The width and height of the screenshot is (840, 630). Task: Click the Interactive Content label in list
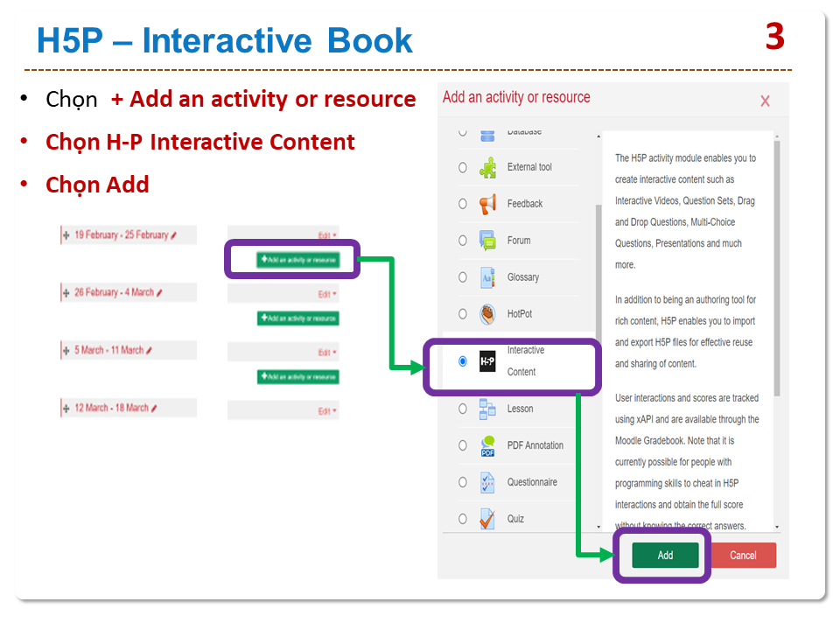coord(525,360)
